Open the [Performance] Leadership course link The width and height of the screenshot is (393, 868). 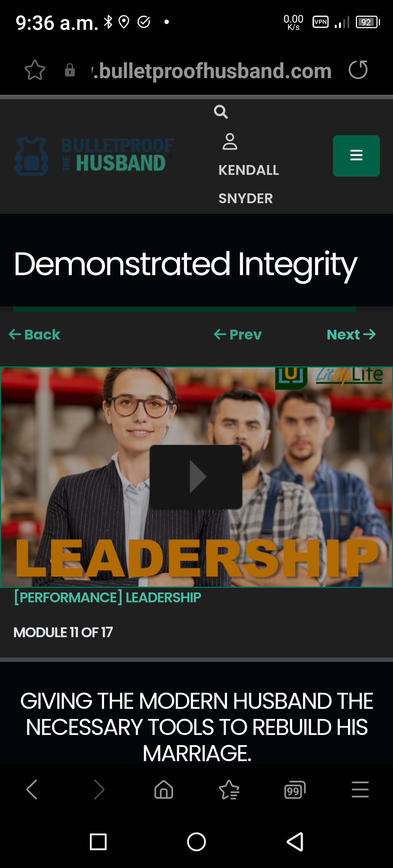tap(107, 598)
